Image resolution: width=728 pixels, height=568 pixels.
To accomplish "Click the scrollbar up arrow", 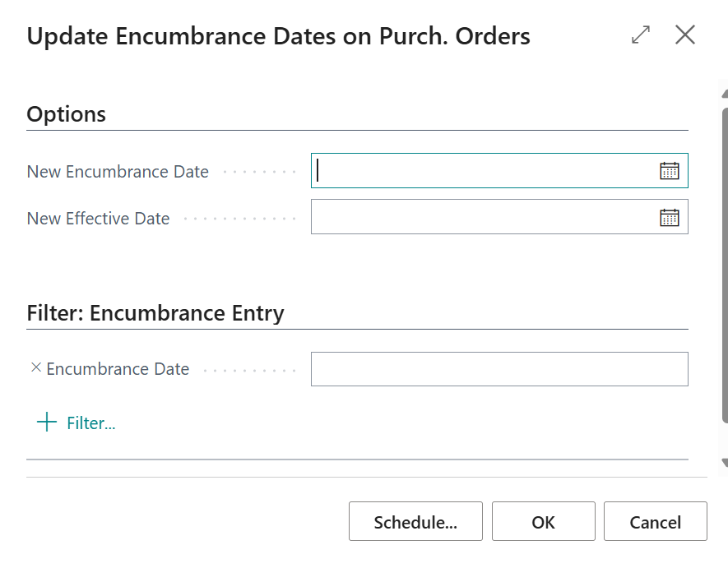I will [725, 94].
